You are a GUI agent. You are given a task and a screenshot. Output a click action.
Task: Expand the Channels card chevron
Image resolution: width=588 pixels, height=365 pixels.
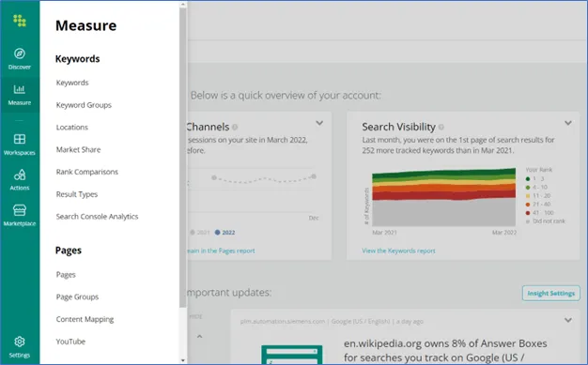click(319, 123)
